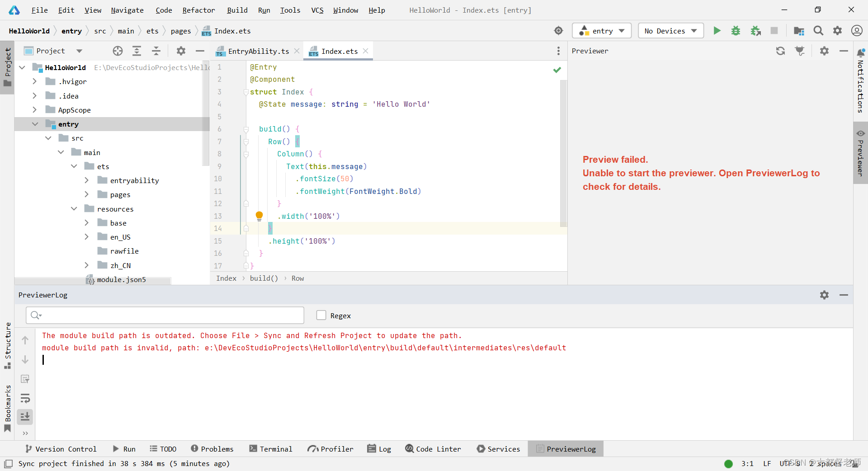Click the editor vertical scrollbar
The image size is (868, 471).
563,153
